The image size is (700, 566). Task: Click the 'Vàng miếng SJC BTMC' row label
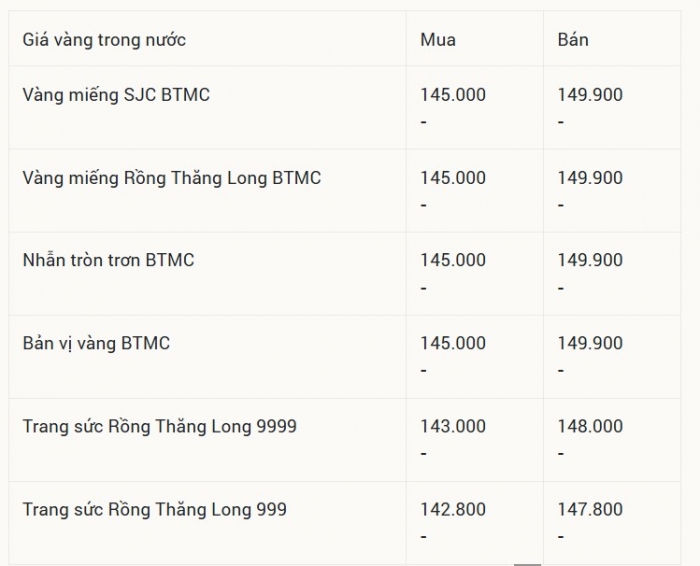coord(116,95)
